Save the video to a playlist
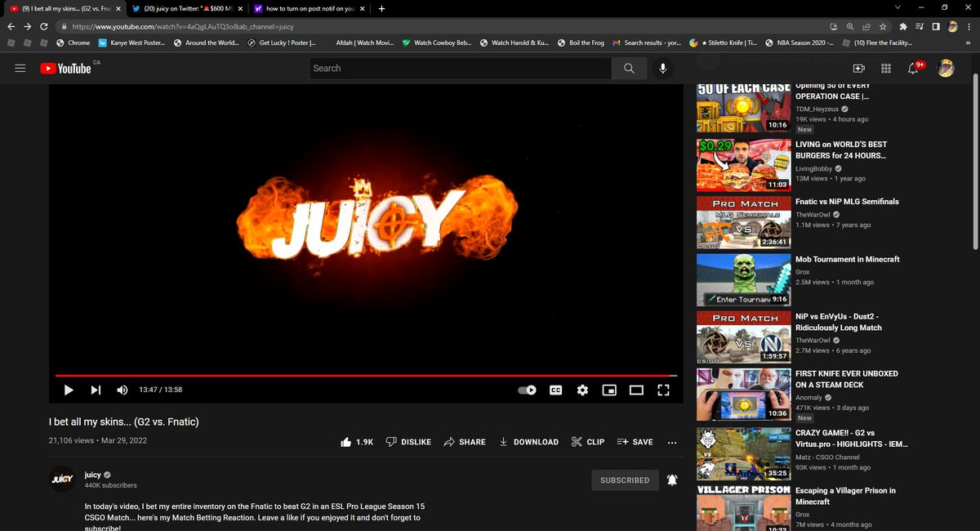Screen dimensions: 980x531 (x=635, y=442)
